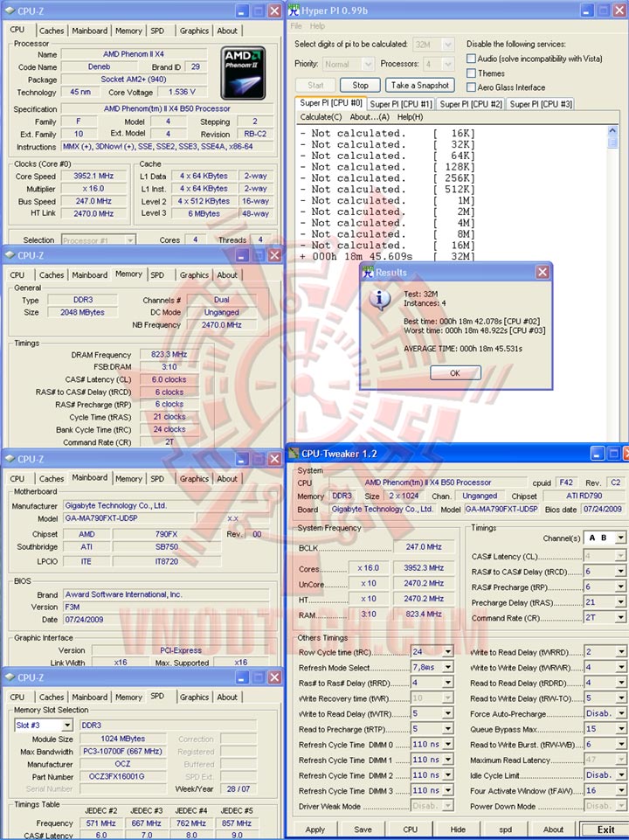
Task: Click BCLK 247.0 MHz value in CPU-Tweaker
Action: (423, 546)
